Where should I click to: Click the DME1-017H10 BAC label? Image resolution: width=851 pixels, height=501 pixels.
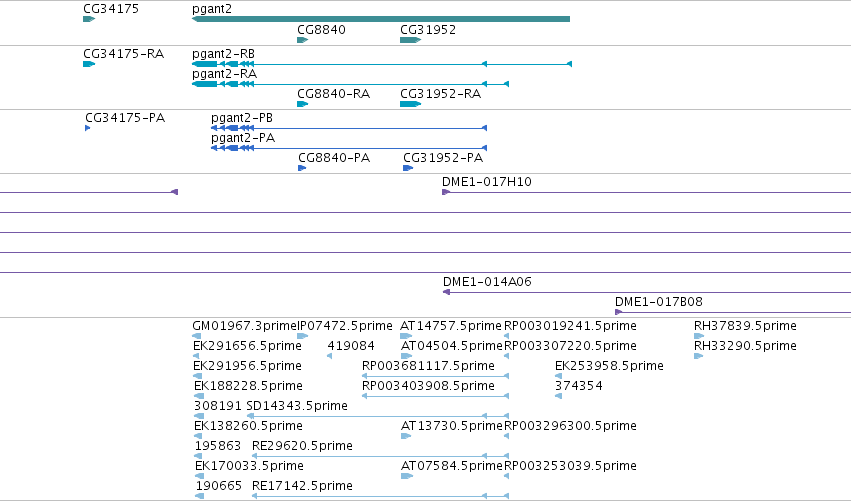[x=486, y=182]
